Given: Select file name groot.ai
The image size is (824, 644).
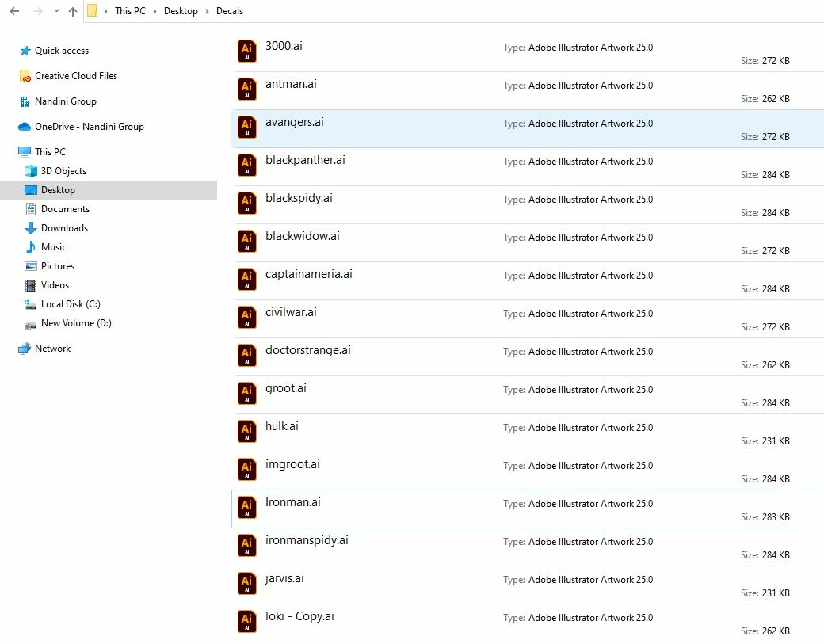Looking at the screenshot, I should pyautogui.click(x=286, y=389).
